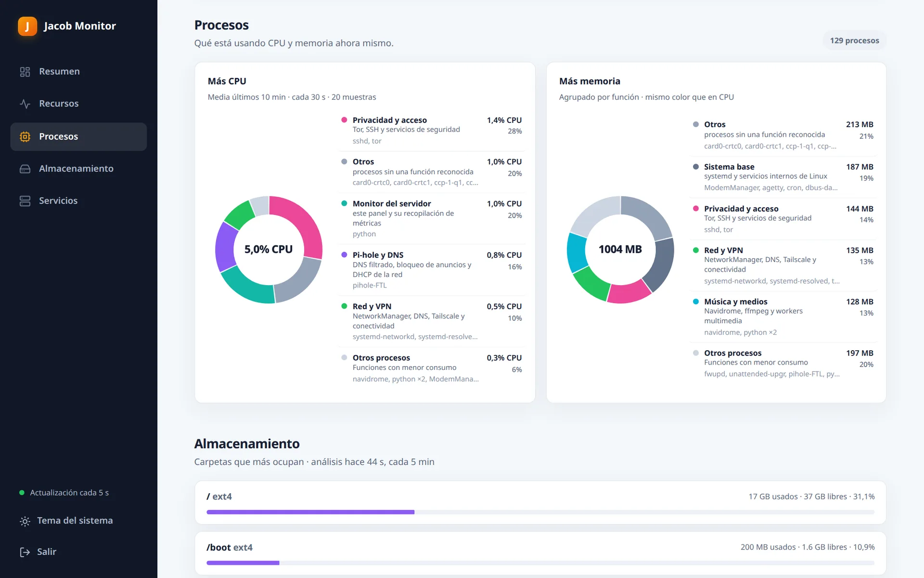Select the Privacidad y acceso 1,4% CPU row
This screenshot has height=578, width=924.
[x=432, y=131]
